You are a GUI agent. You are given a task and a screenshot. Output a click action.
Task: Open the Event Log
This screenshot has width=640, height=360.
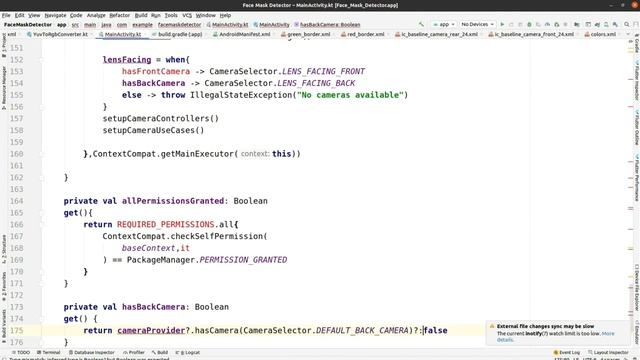tap(567, 352)
